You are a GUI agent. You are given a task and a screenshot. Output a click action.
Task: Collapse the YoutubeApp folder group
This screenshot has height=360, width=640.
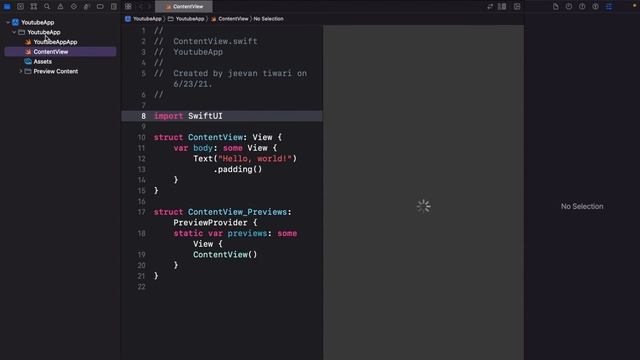(14, 32)
